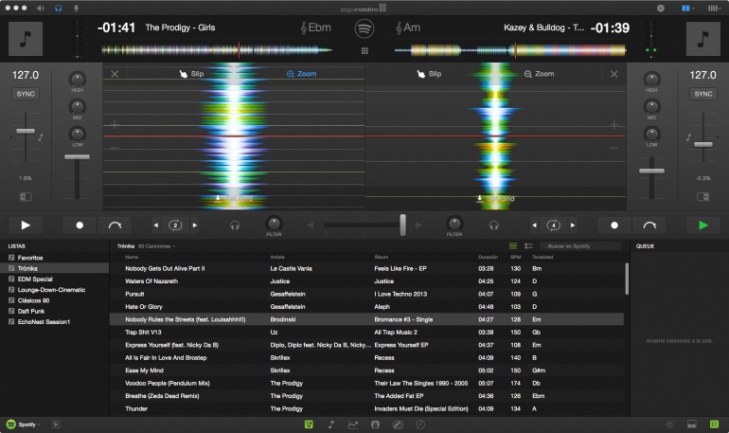
Task: Toggle Zoom on right deck waveform
Action: (539, 74)
